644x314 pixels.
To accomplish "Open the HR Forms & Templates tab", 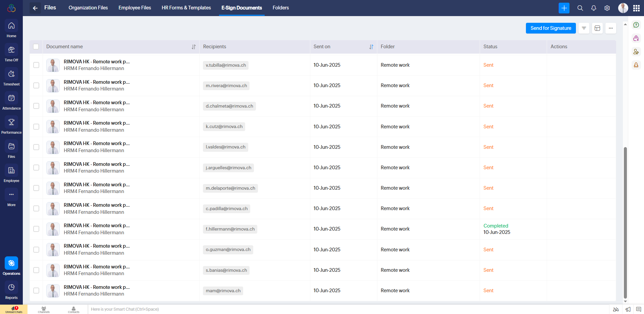I will pos(186,8).
